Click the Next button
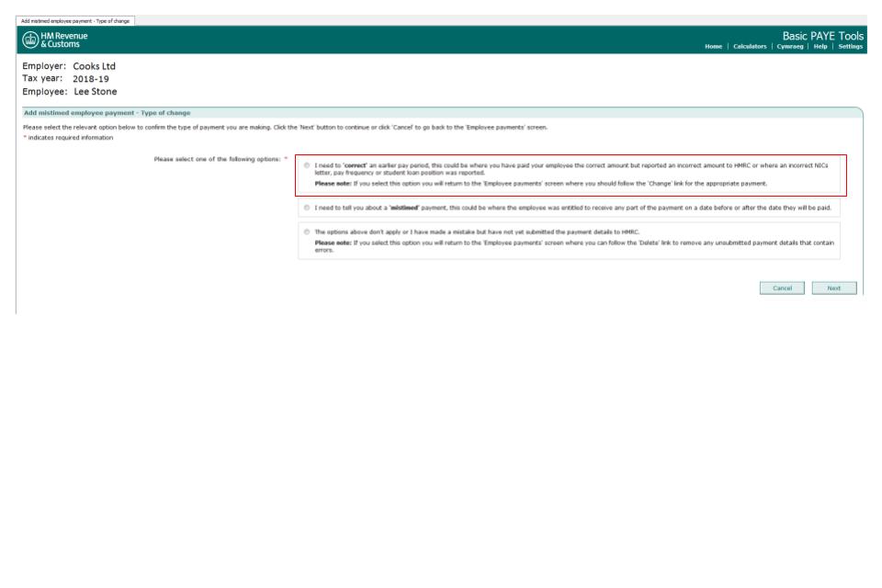 834,288
